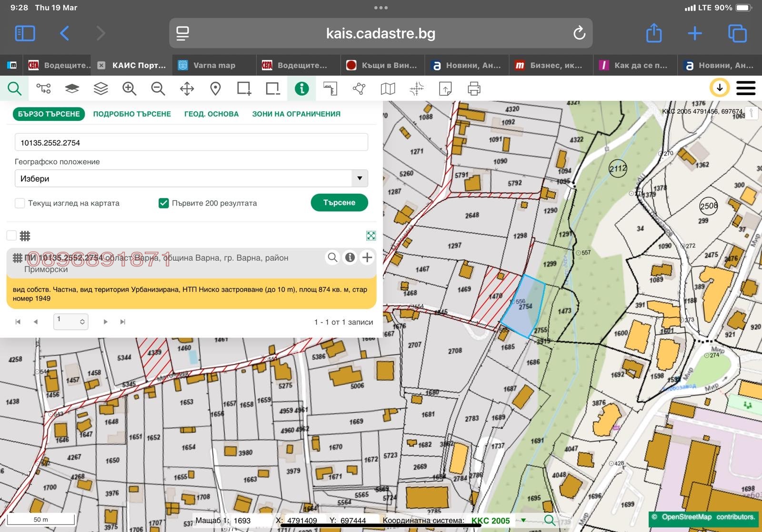This screenshot has width=762, height=532.
Task: Click the cadastre ID search input field
Action: 191,143
